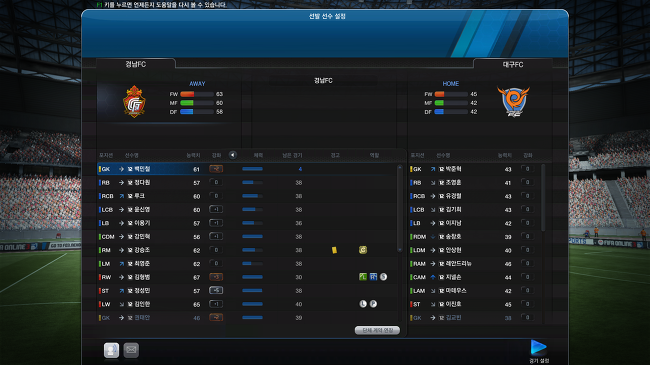Switch to the 경남FC tab
Image resolution: width=650 pixels, height=365 pixels.
tap(136, 64)
